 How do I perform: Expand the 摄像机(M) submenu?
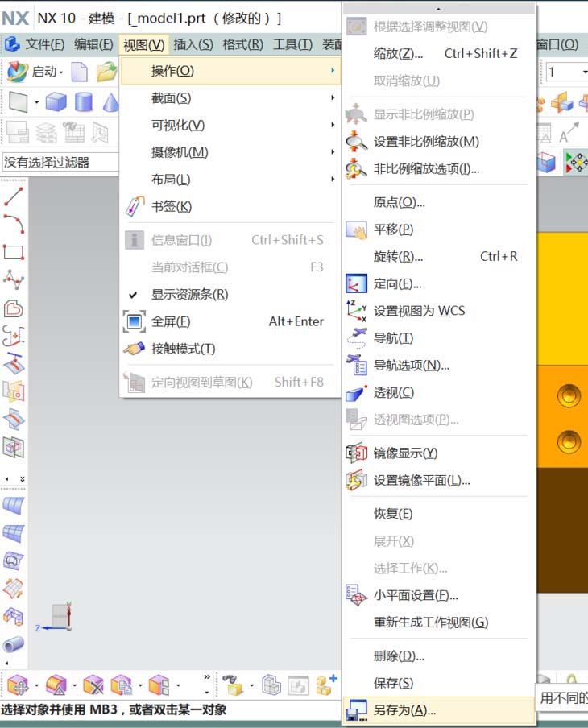(x=231, y=152)
